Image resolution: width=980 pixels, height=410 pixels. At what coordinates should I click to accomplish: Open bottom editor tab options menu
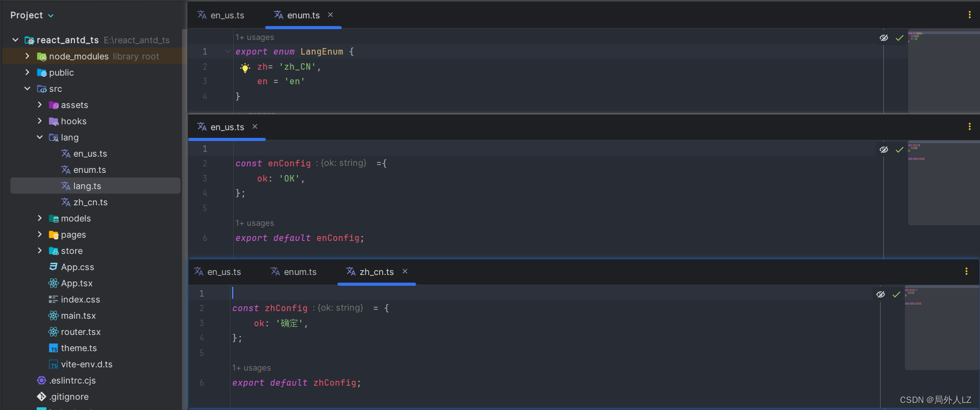coord(967,271)
